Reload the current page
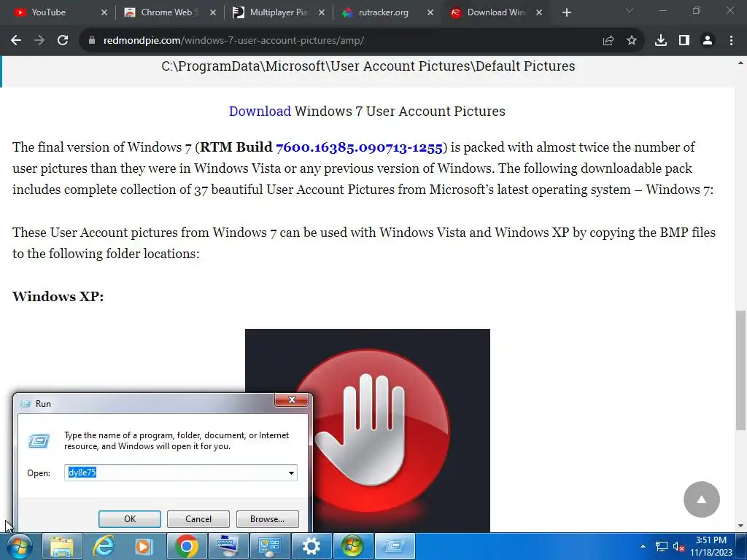747x560 pixels. pyautogui.click(x=63, y=41)
